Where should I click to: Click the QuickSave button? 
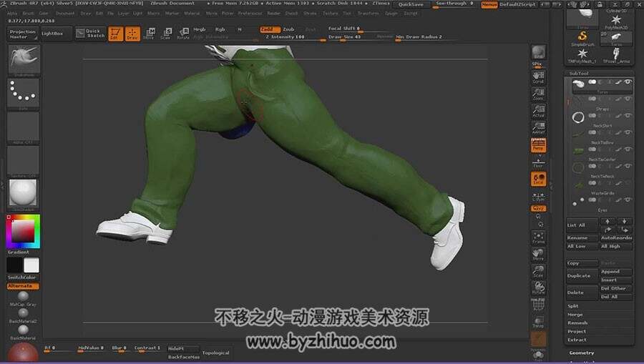click(411, 4)
